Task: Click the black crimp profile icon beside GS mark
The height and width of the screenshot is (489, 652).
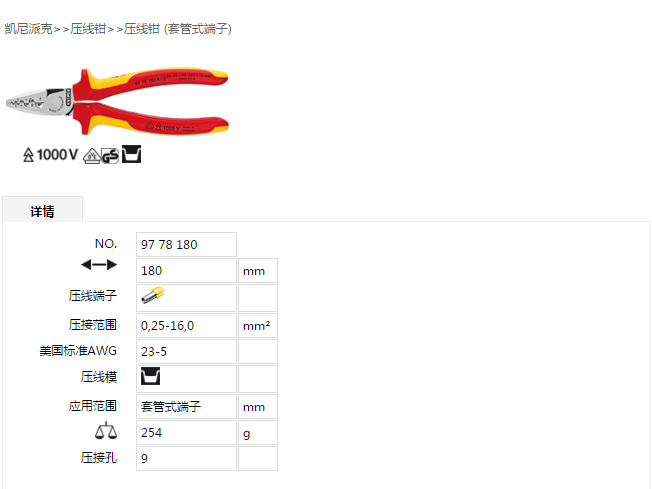Action: point(131,154)
